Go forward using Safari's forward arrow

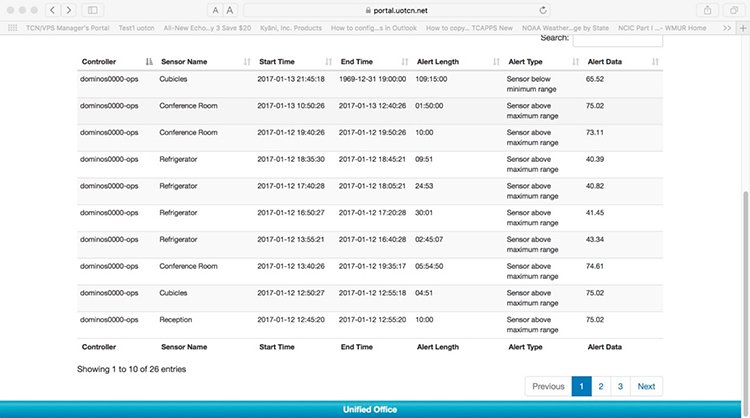(x=68, y=10)
